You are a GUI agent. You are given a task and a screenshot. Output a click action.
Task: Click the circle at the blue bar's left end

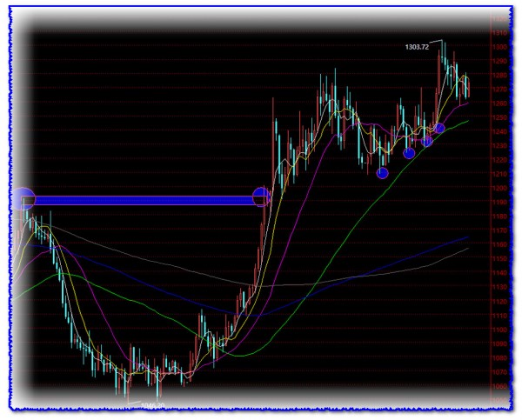coord(23,199)
